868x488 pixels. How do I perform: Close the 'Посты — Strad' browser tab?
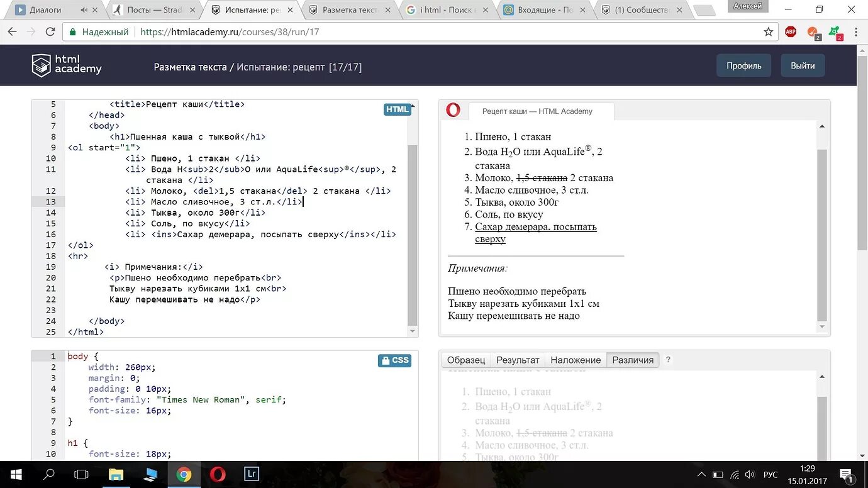pos(194,10)
